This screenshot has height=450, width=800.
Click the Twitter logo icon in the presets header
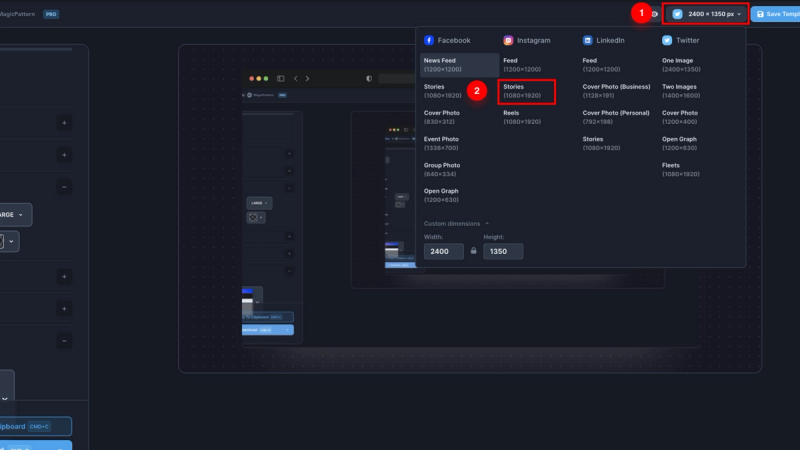pos(667,40)
